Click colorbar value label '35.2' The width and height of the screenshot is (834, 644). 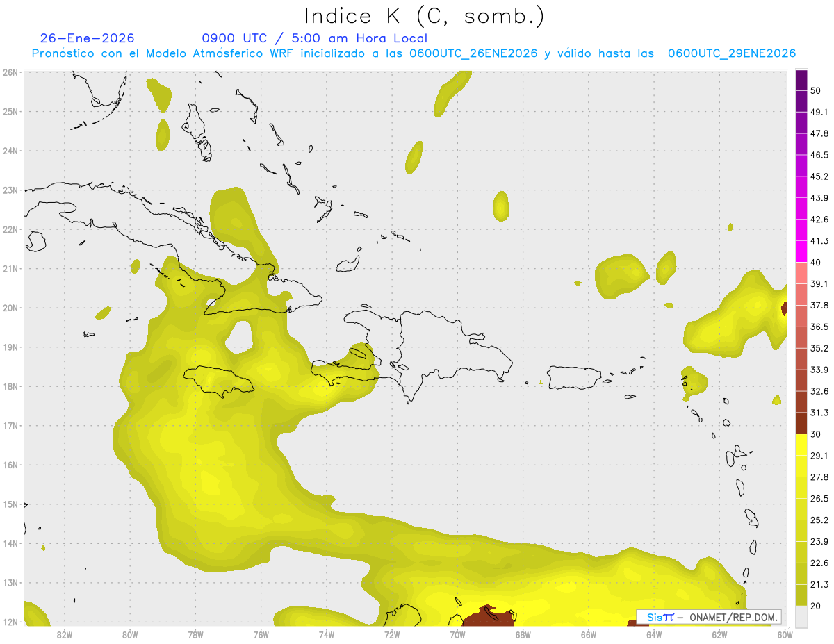click(819, 348)
